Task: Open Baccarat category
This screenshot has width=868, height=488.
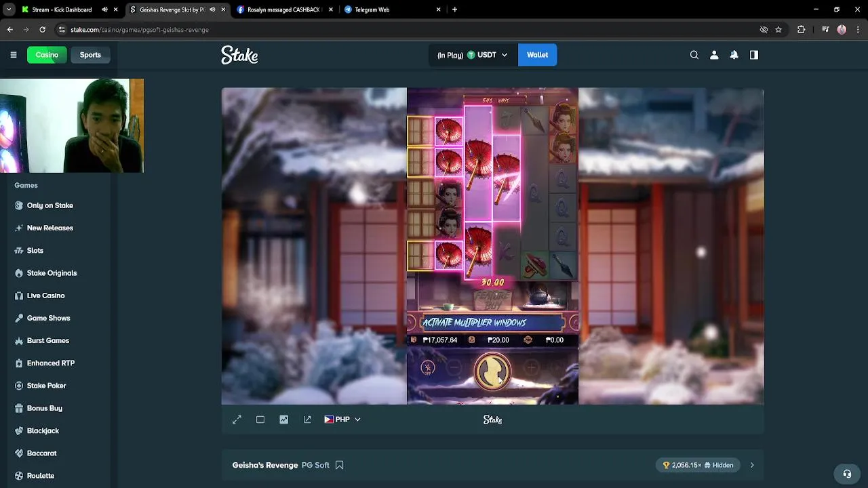Action: coord(42,453)
